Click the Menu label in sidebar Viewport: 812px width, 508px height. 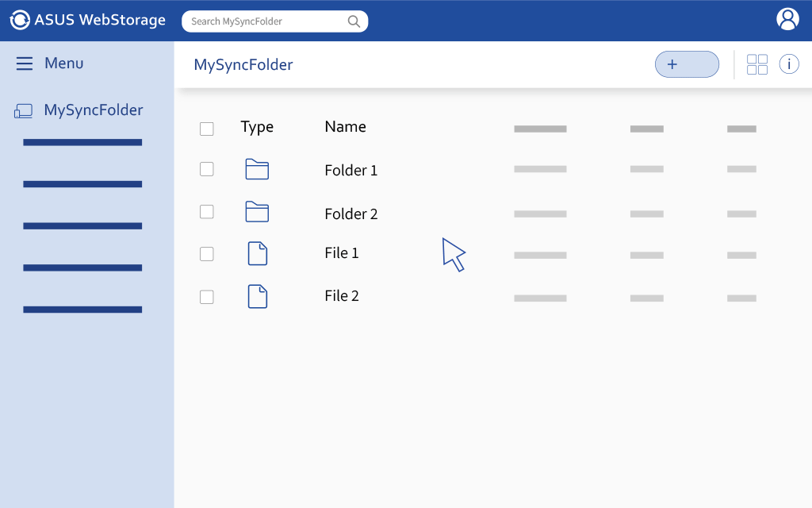point(63,63)
